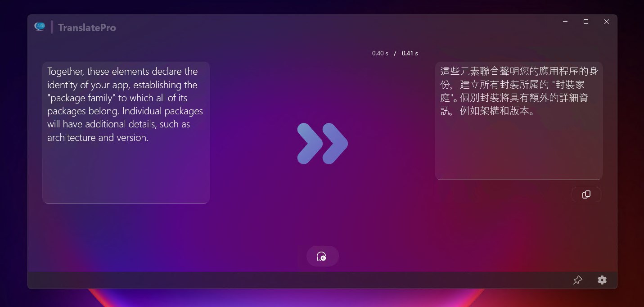Click the window maximize control
Image resolution: width=644 pixels, height=307 pixels.
click(585, 21)
